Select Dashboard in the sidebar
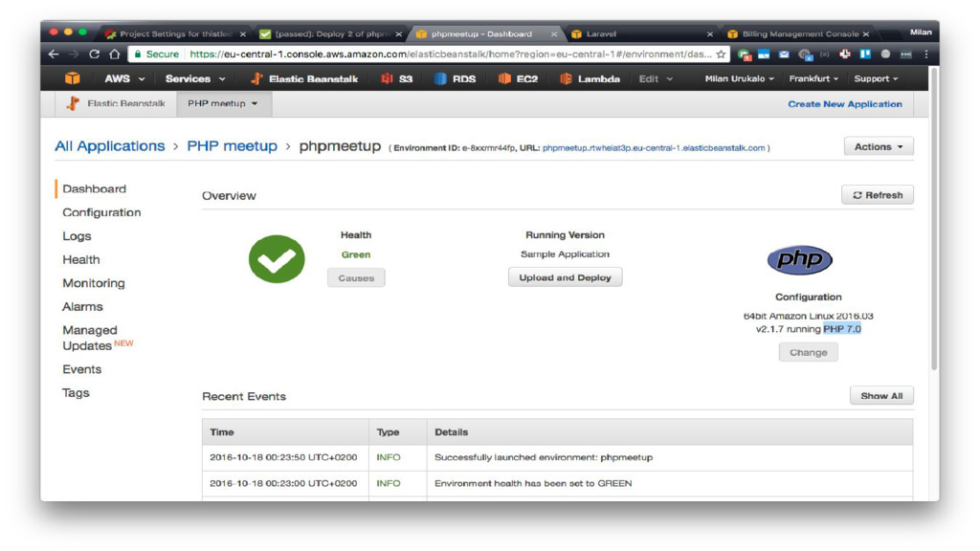Screen dimensions: 980x551 [95, 188]
